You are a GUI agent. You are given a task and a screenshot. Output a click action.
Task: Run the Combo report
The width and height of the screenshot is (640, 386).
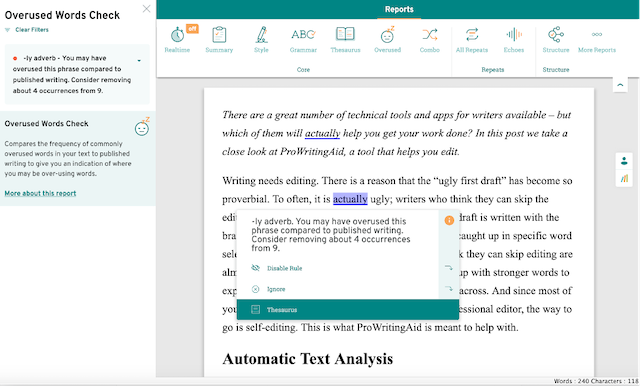(x=430, y=40)
